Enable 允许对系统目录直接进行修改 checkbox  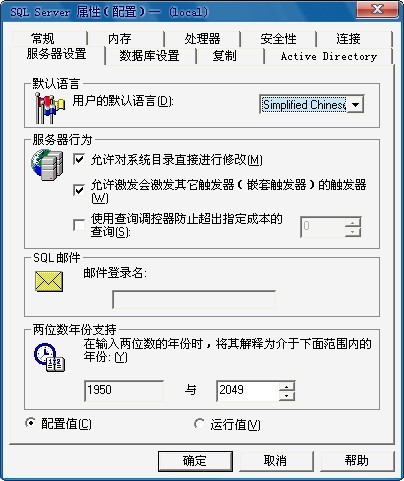[x=79, y=159]
